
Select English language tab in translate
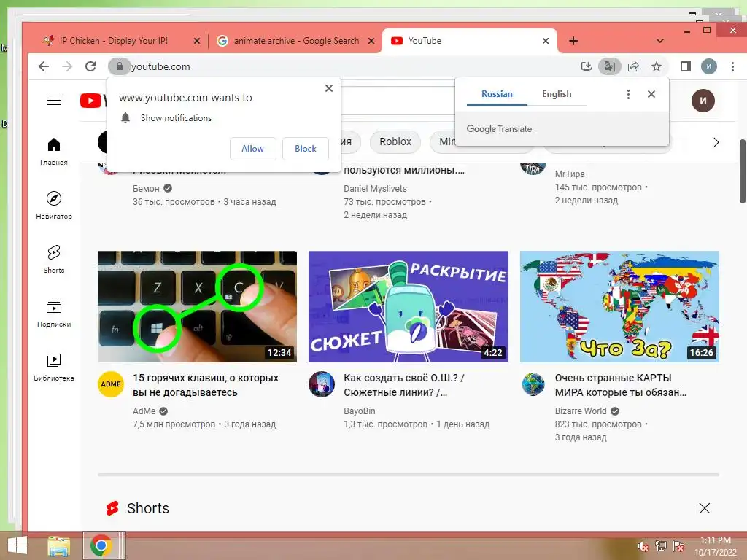point(557,94)
